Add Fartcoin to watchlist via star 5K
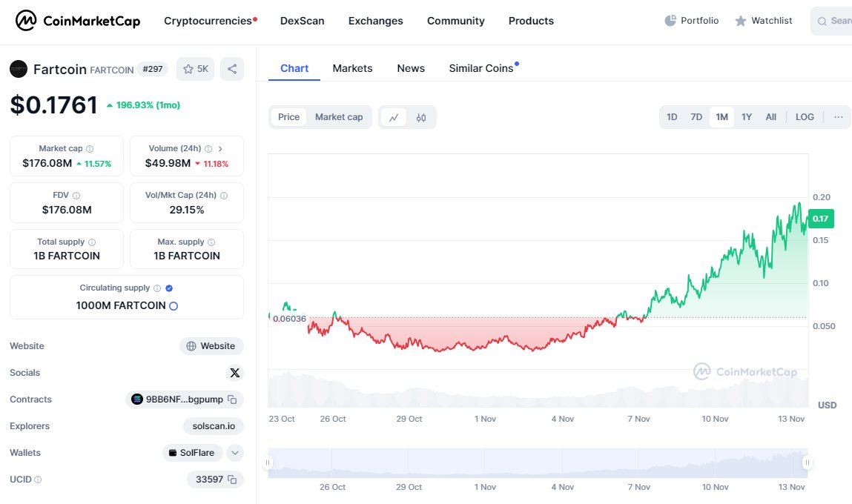 196,69
